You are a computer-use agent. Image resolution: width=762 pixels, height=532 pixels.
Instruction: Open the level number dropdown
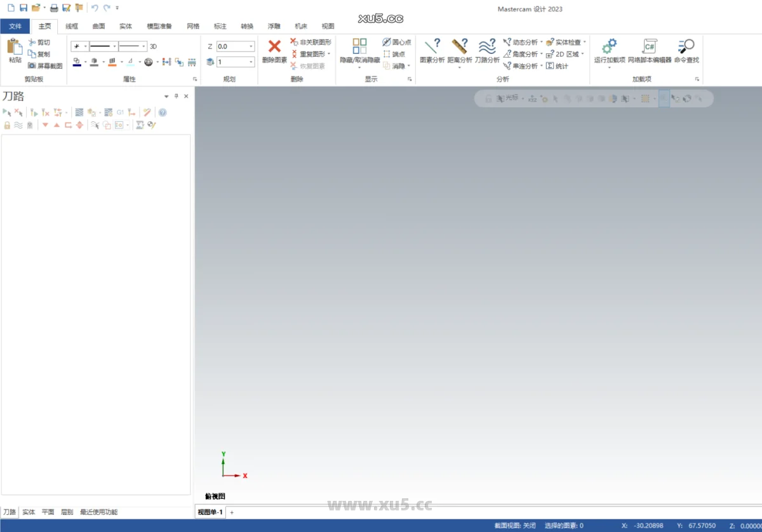click(x=251, y=61)
